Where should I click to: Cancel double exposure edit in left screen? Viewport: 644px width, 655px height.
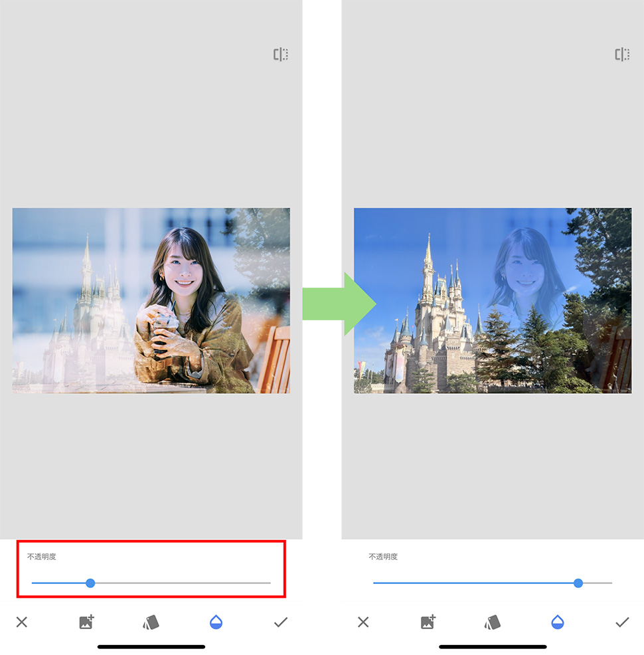point(22,622)
